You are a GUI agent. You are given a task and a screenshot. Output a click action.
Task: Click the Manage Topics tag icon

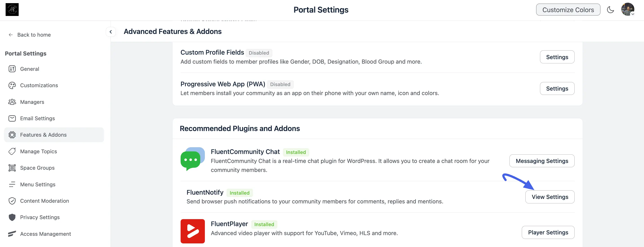click(12, 151)
